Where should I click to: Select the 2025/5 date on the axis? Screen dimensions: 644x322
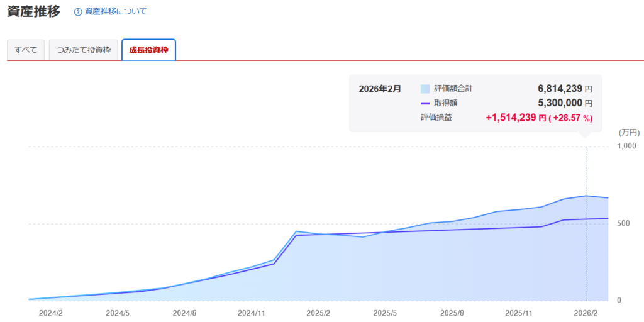(x=385, y=313)
